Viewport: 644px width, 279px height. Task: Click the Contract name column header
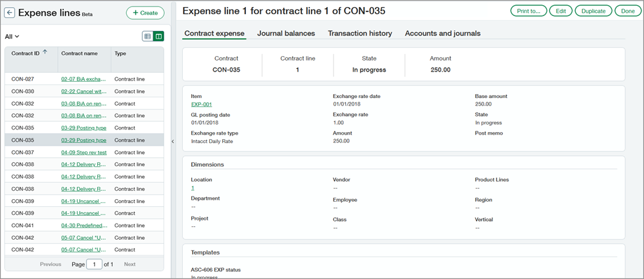tap(84, 59)
